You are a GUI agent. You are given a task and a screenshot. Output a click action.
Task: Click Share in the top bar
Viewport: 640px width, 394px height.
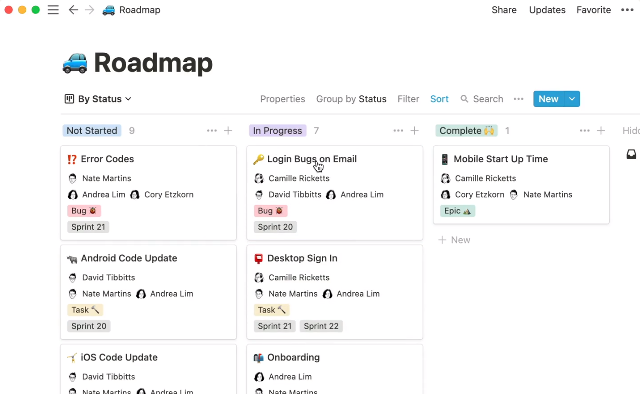[x=504, y=10]
